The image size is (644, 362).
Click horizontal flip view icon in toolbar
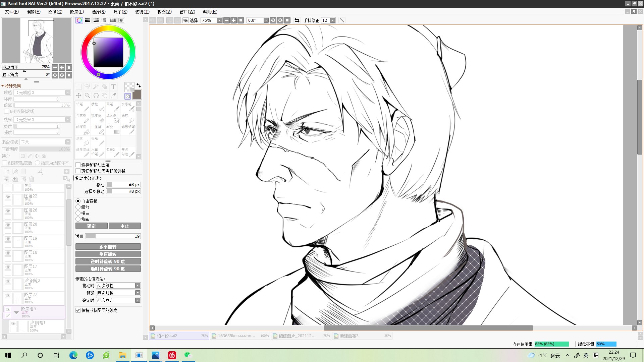(x=297, y=20)
